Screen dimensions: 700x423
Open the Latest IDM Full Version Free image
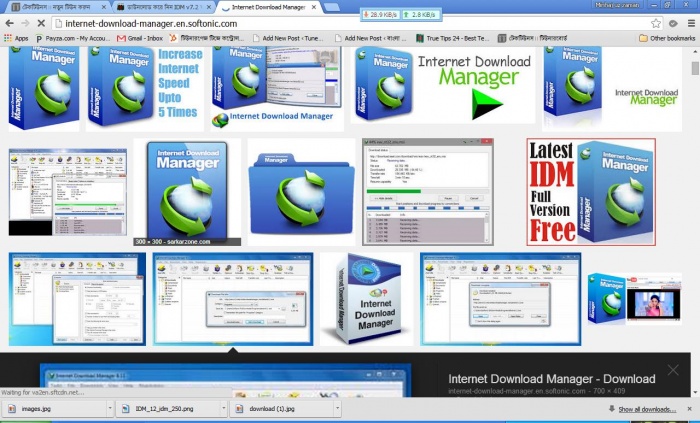tap(591, 192)
